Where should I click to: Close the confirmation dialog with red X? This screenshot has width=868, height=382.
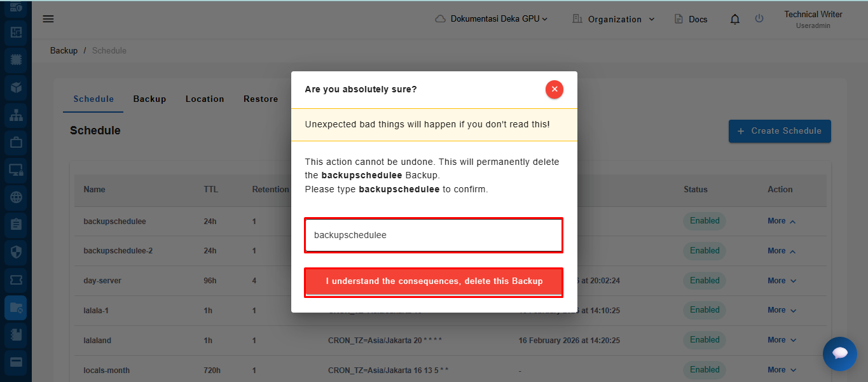(x=554, y=90)
